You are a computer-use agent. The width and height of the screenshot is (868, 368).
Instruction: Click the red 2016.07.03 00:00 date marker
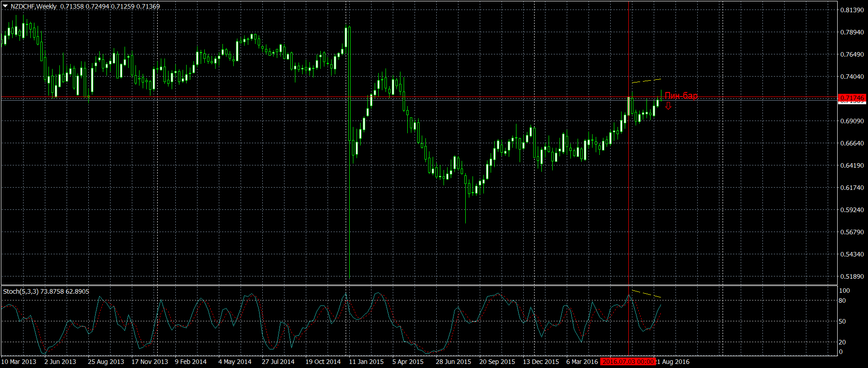point(627,362)
